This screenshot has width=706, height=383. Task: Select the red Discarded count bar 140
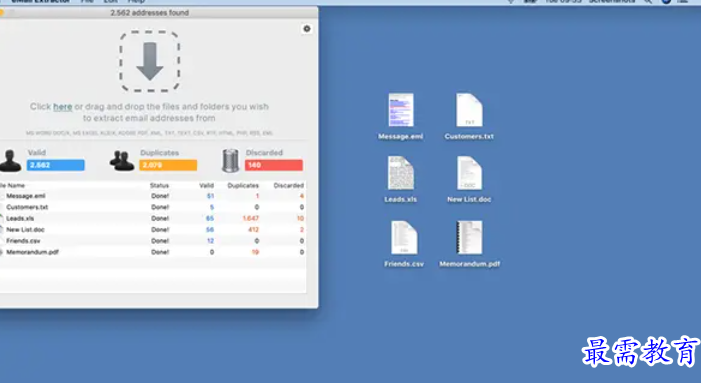[274, 165]
